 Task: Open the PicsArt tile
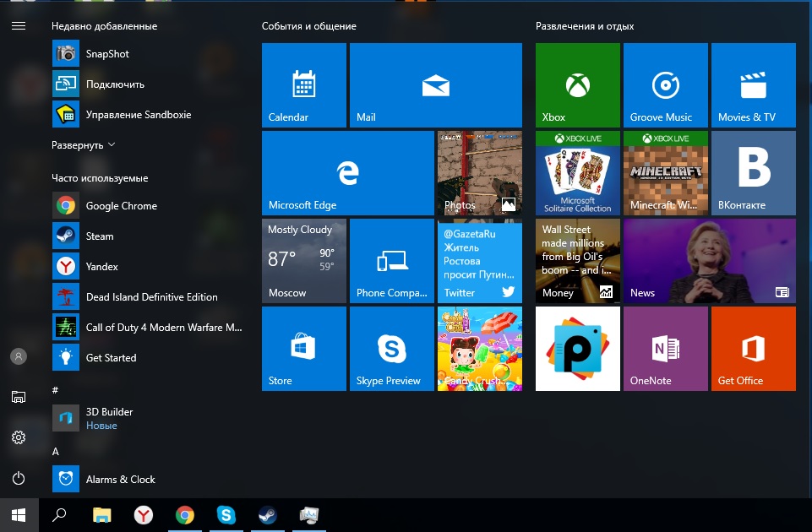point(577,349)
